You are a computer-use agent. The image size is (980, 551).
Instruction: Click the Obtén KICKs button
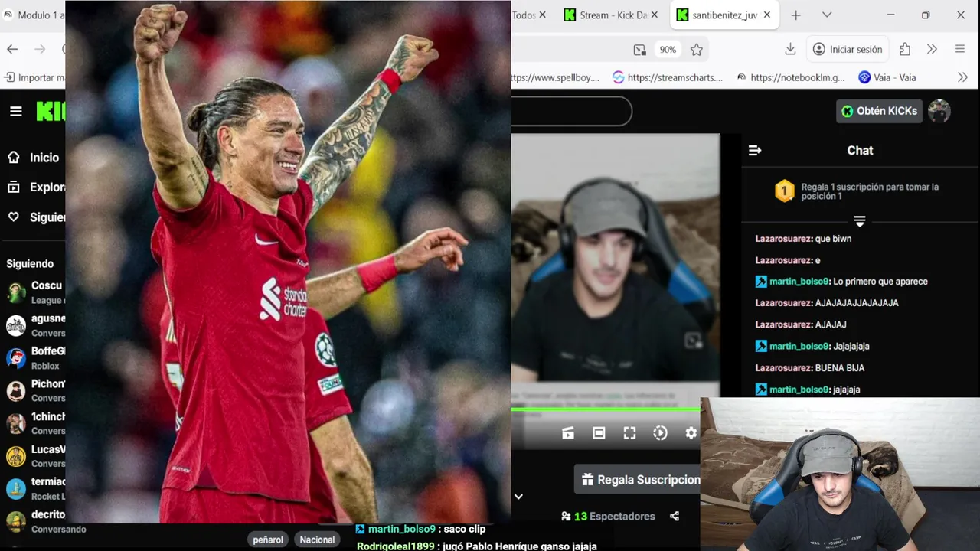(x=879, y=111)
